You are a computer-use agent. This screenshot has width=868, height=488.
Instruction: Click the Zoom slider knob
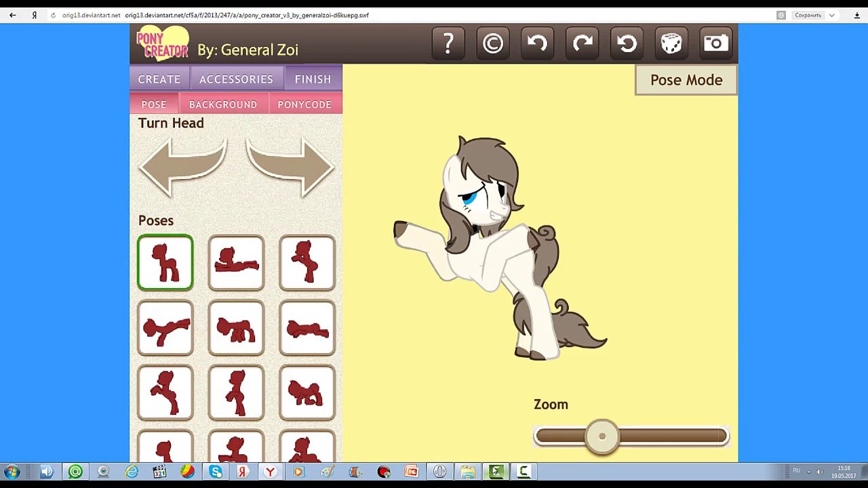click(602, 436)
